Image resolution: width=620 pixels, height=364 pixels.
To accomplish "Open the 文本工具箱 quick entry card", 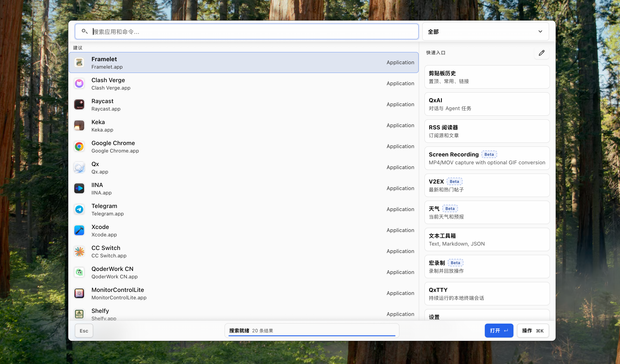I will [x=487, y=240].
